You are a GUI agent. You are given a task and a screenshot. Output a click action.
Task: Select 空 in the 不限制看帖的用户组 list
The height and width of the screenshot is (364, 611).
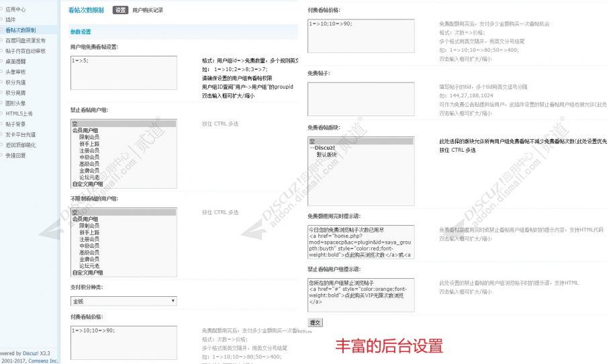[x=124, y=212]
